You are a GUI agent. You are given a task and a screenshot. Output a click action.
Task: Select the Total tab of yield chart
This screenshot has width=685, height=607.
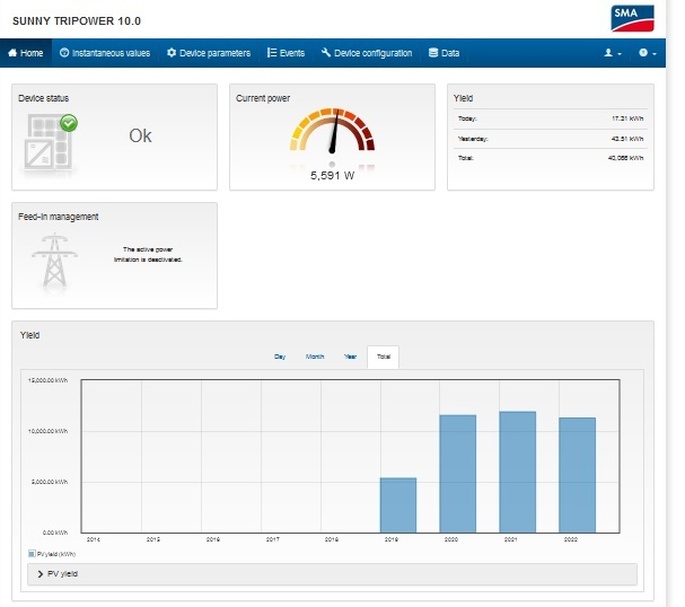383,357
